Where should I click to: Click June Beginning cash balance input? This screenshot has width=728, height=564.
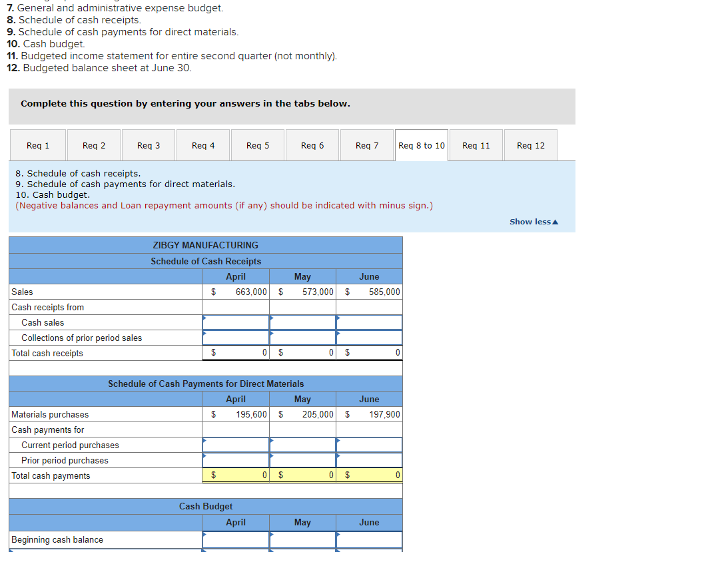coord(370,539)
